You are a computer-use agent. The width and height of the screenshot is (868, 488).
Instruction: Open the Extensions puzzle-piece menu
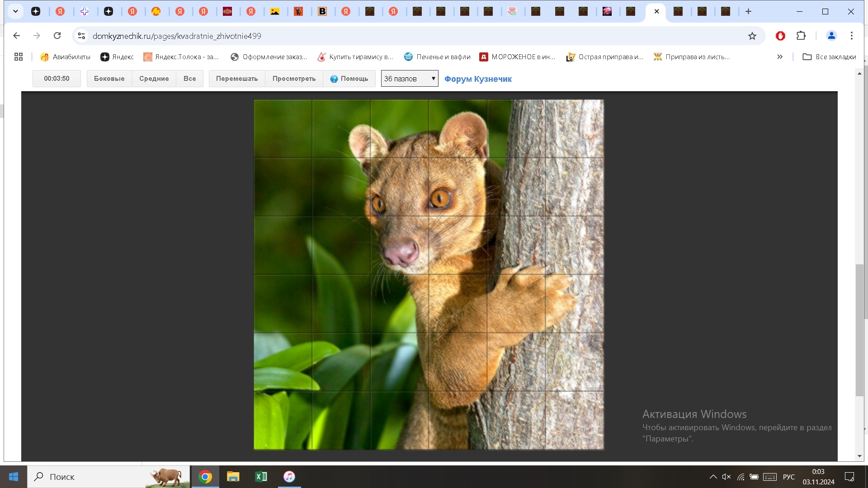[801, 36]
